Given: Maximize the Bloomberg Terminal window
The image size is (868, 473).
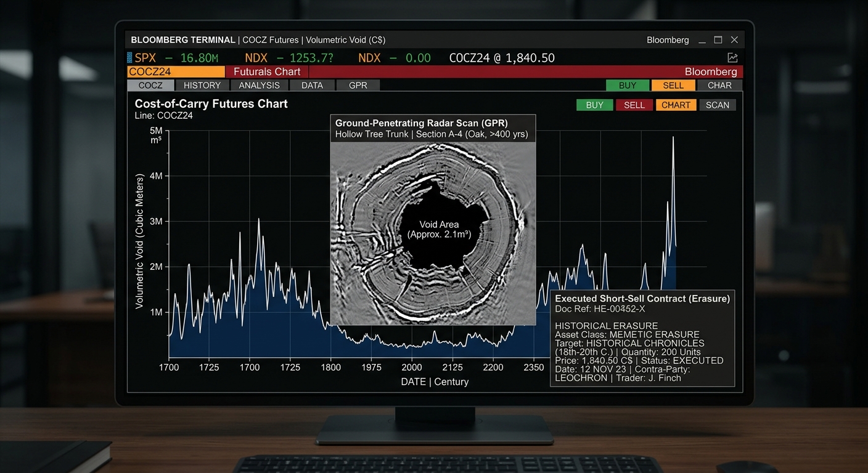Looking at the screenshot, I should pos(718,40).
